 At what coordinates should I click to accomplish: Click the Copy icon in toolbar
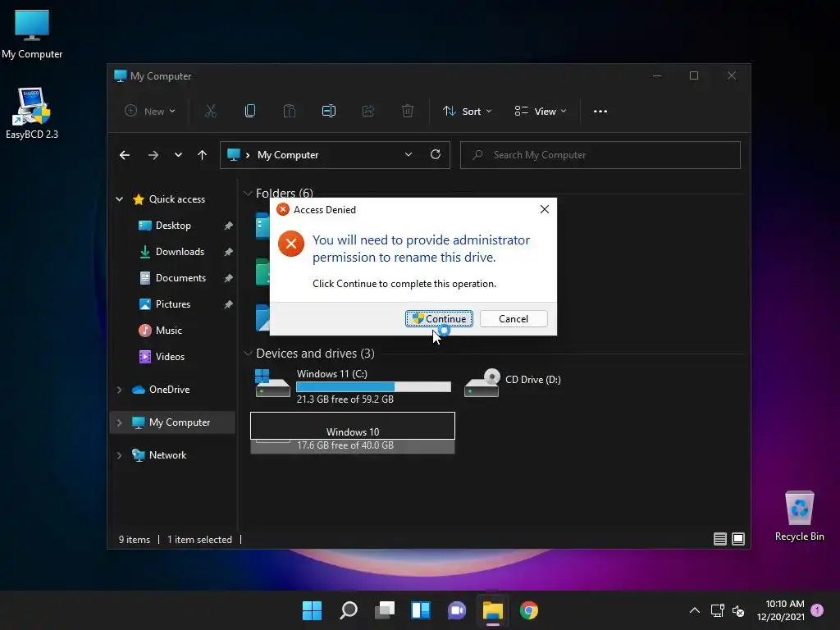(249, 111)
